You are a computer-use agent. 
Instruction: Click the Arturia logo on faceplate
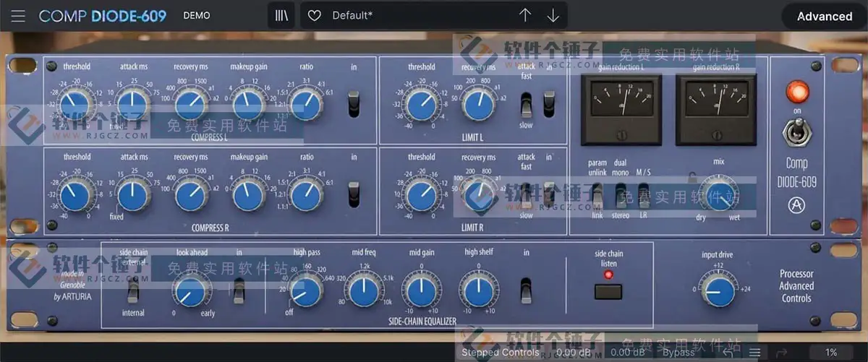coord(796,207)
